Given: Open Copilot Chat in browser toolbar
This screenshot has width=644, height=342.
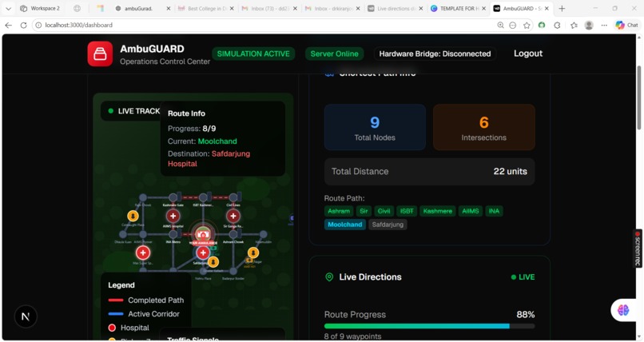Looking at the screenshot, I should 626,25.
